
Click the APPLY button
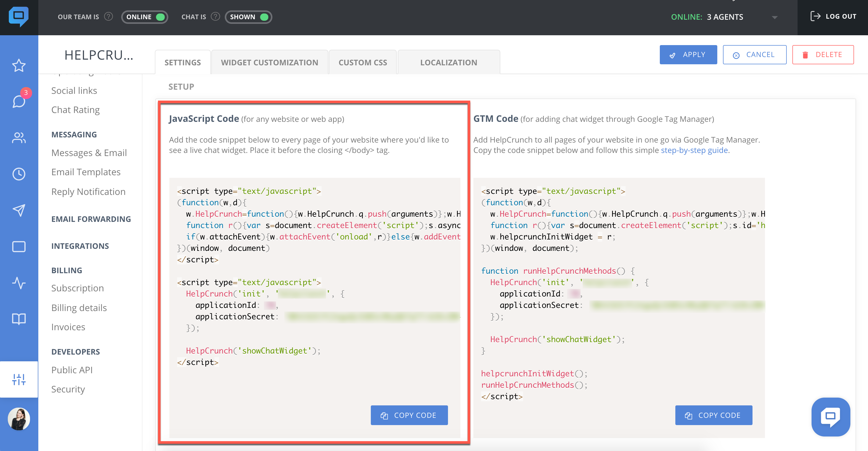(688, 55)
